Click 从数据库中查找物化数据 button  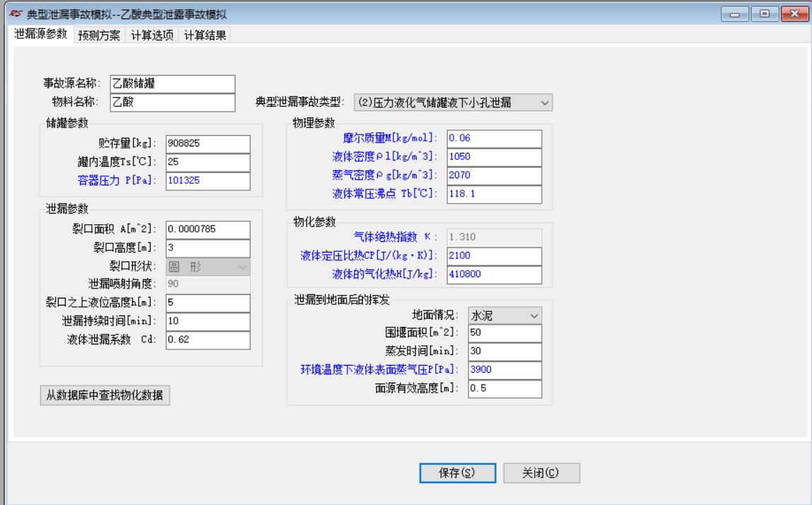click(x=105, y=395)
